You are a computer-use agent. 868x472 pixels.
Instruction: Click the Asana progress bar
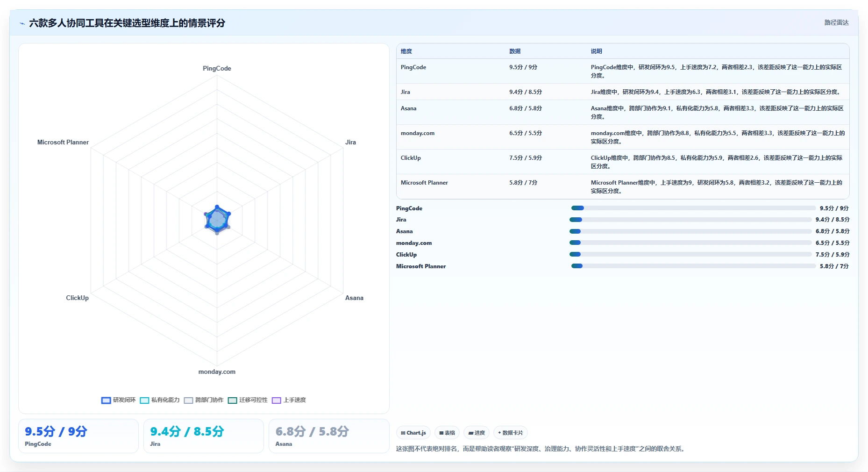pyautogui.click(x=690, y=231)
